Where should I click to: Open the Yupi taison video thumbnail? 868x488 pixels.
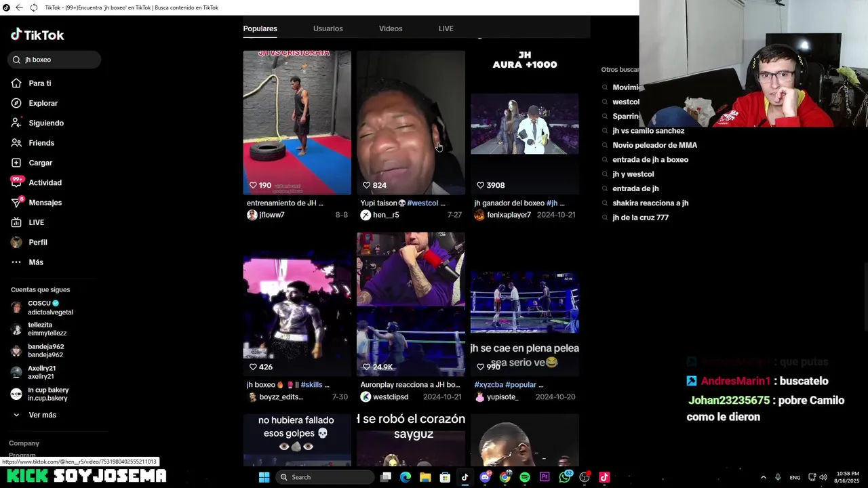click(411, 123)
